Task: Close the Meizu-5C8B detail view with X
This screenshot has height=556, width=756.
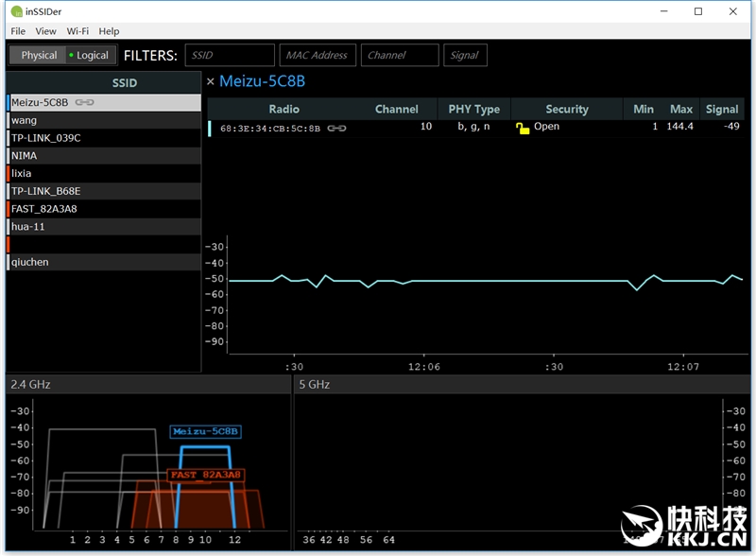Action: click(x=210, y=81)
